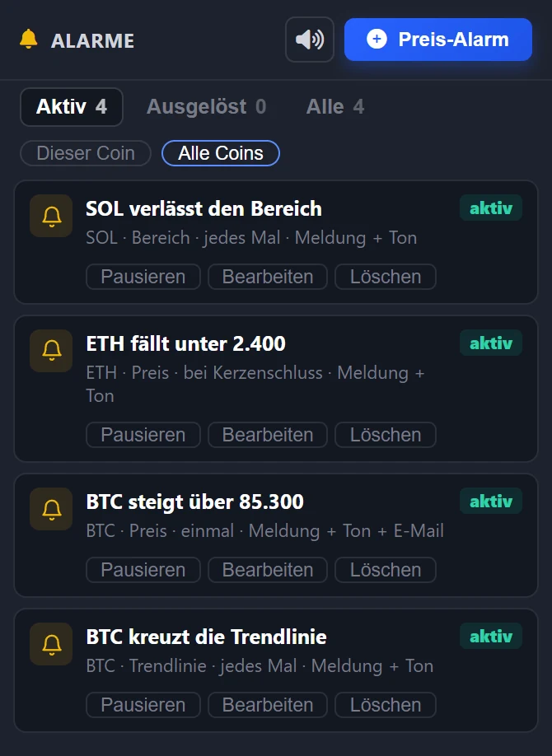Click the plus icon in the Preis-Alarm button
The width and height of the screenshot is (552, 756).
point(377,39)
